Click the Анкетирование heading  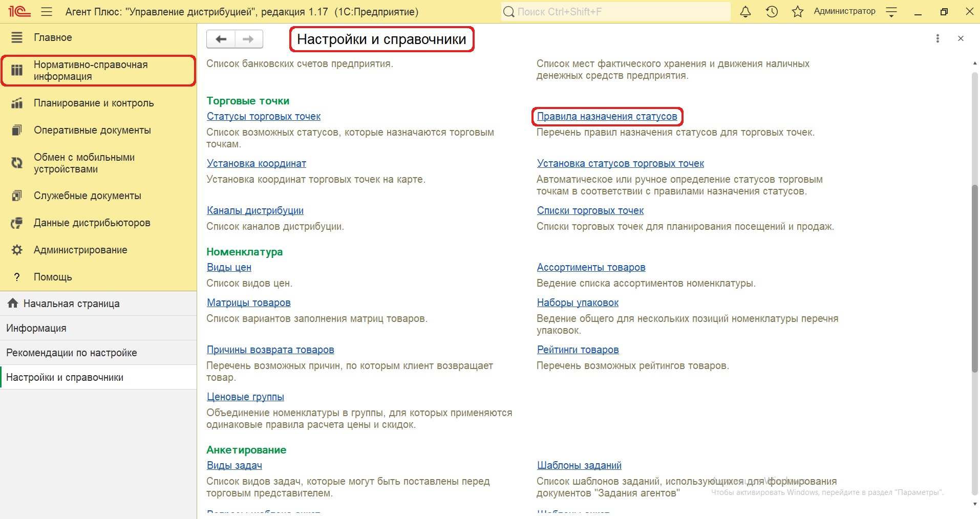pos(246,450)
